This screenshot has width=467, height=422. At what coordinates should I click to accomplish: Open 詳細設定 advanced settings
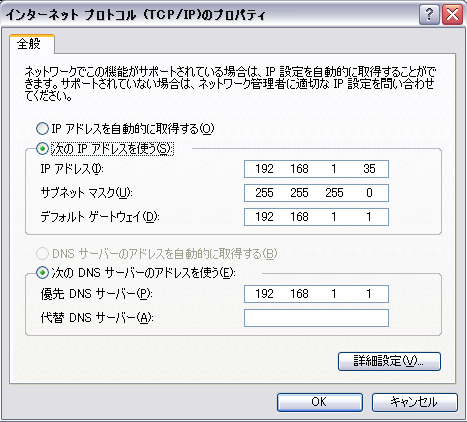tap(389, 361)
